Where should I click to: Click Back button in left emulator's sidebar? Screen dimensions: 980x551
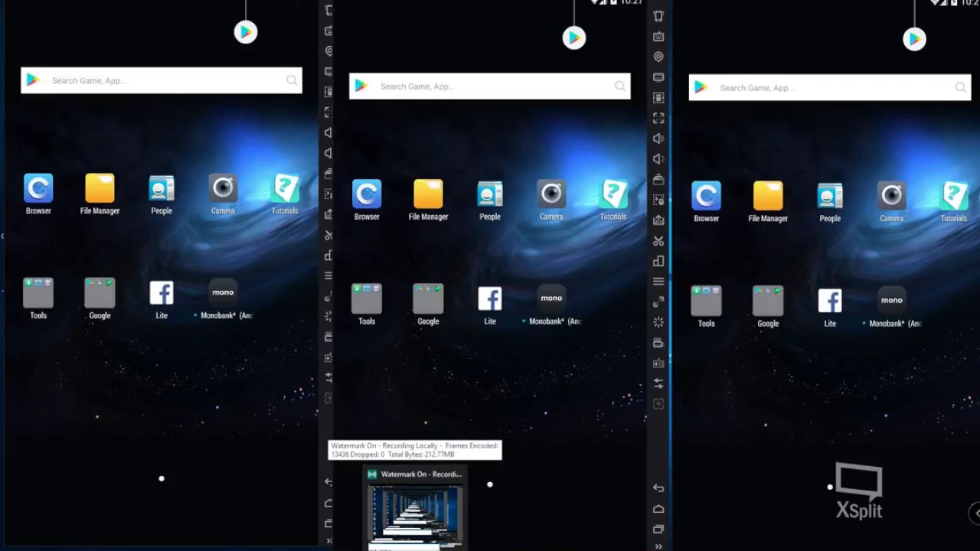[x=328, y=482]
